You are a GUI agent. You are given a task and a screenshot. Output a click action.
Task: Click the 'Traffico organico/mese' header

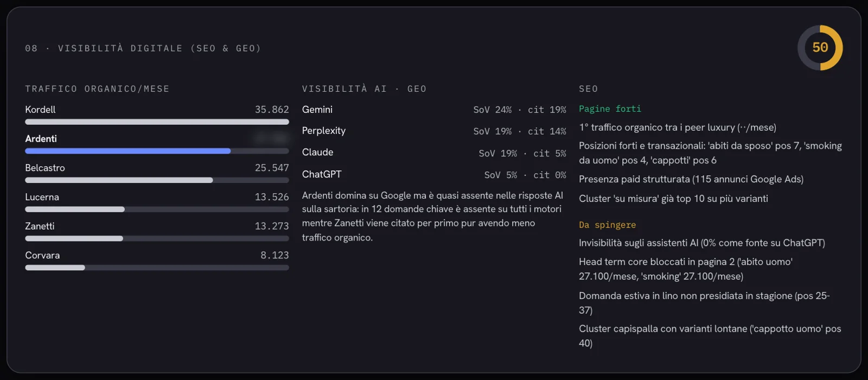97,88
